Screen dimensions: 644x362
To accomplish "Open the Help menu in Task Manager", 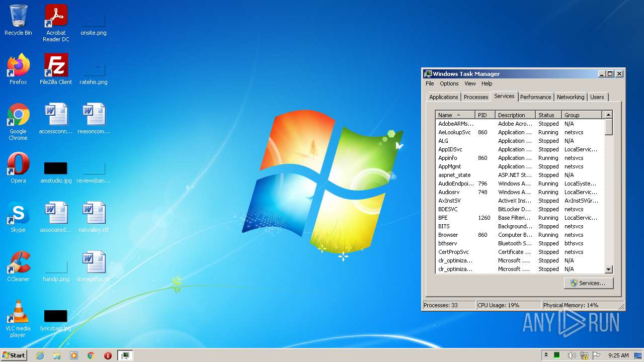I will tap(487, 83).
